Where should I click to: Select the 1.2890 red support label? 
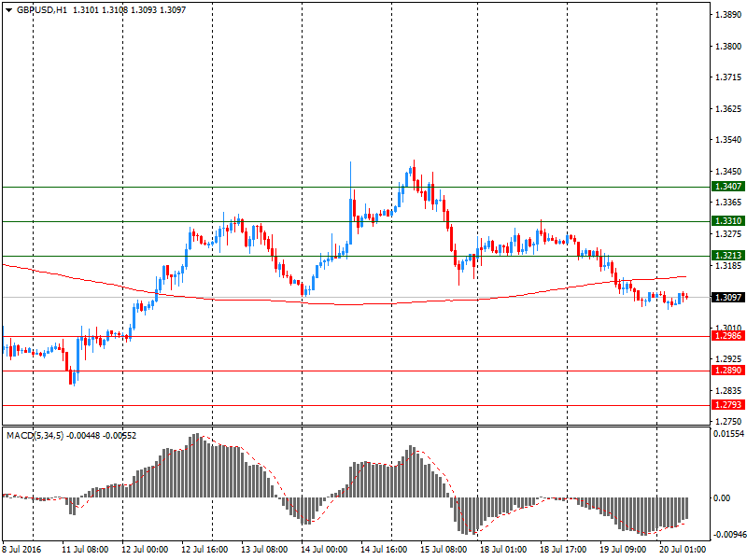(728, 370)
